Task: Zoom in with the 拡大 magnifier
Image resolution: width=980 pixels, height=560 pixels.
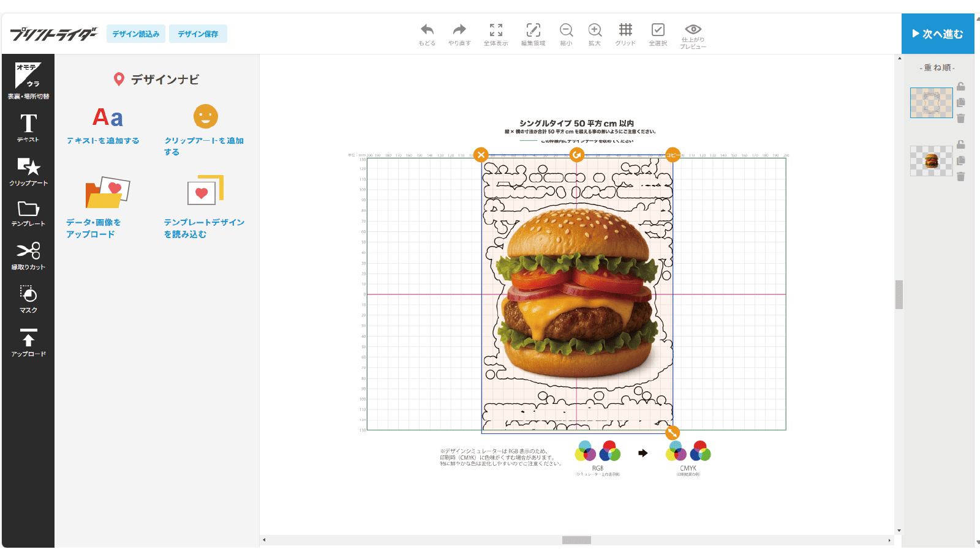Action: tap(595, 34)
